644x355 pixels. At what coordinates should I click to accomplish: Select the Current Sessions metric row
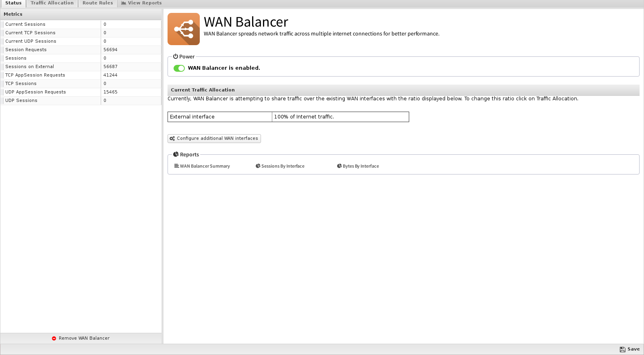[x=81, y=25]
